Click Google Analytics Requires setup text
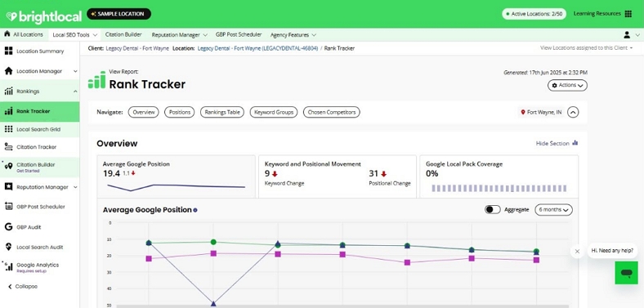This screenshot has width=644, height=308. point(31,271)
